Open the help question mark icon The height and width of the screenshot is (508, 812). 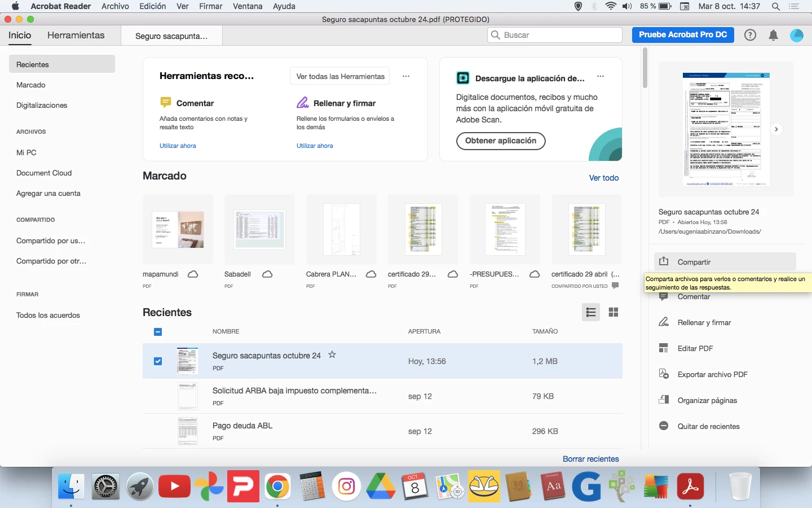(x=750, y=35)
